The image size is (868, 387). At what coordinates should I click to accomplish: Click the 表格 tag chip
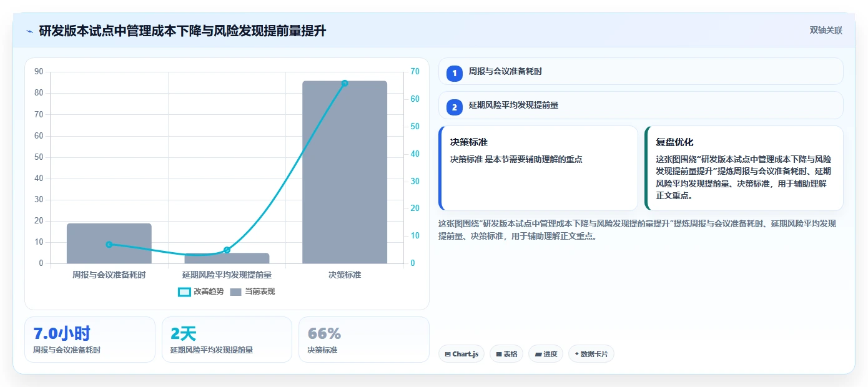tap(506, 354)
